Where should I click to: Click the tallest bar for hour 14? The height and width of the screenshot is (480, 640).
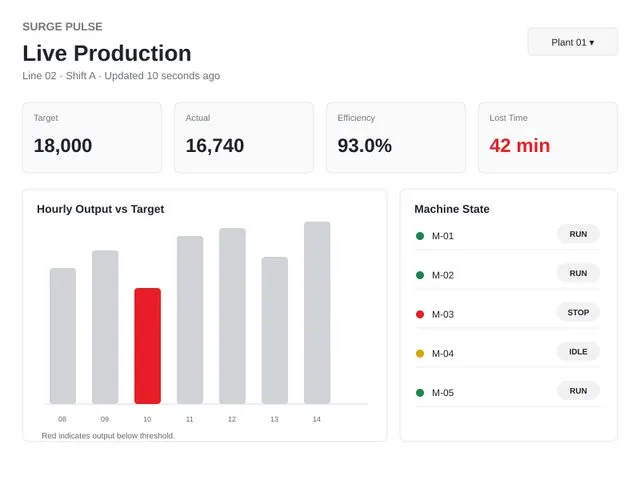coord(317,313)
